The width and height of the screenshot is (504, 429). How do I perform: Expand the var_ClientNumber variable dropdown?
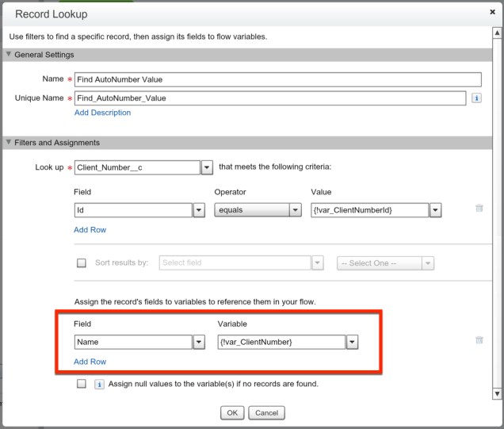coord(352,342)
